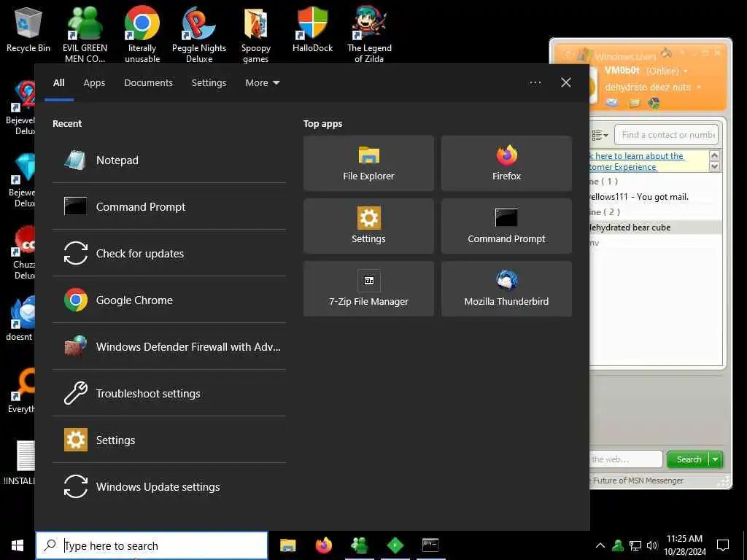Click the Messenger email envelope icon
This screenshot has width=747, height=560.
tap(612, 103)
